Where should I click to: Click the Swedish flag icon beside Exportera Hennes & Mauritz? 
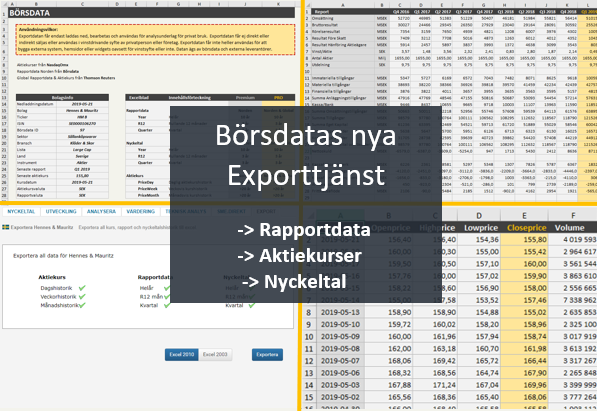[x=6, y=227]
